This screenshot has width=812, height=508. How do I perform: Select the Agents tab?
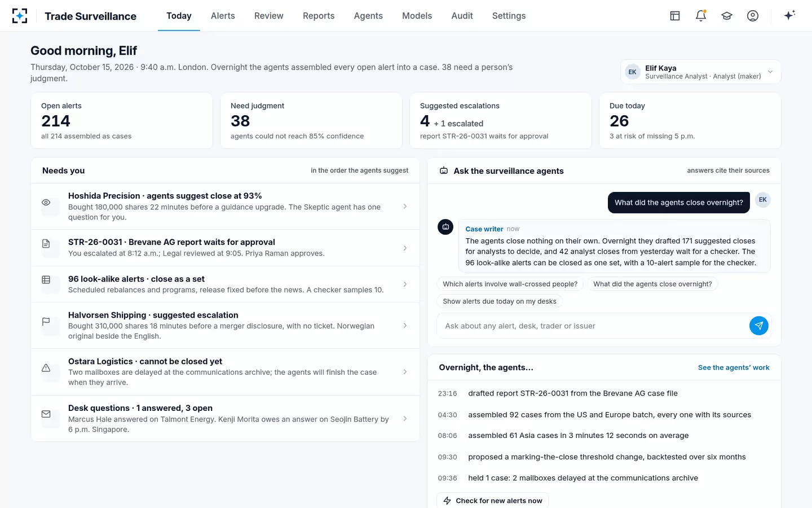tap(368, 16)
